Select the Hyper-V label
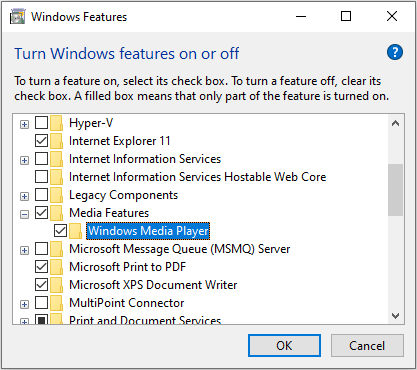 (x=91, y=123)
